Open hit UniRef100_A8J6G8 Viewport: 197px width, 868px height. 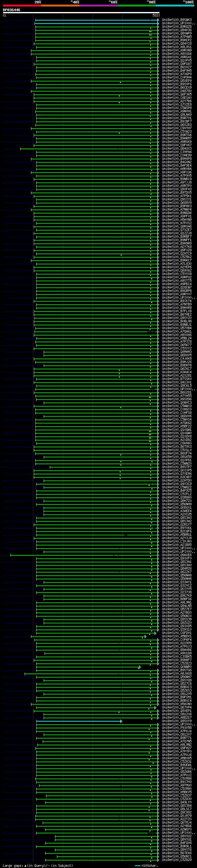coord(177,674)
